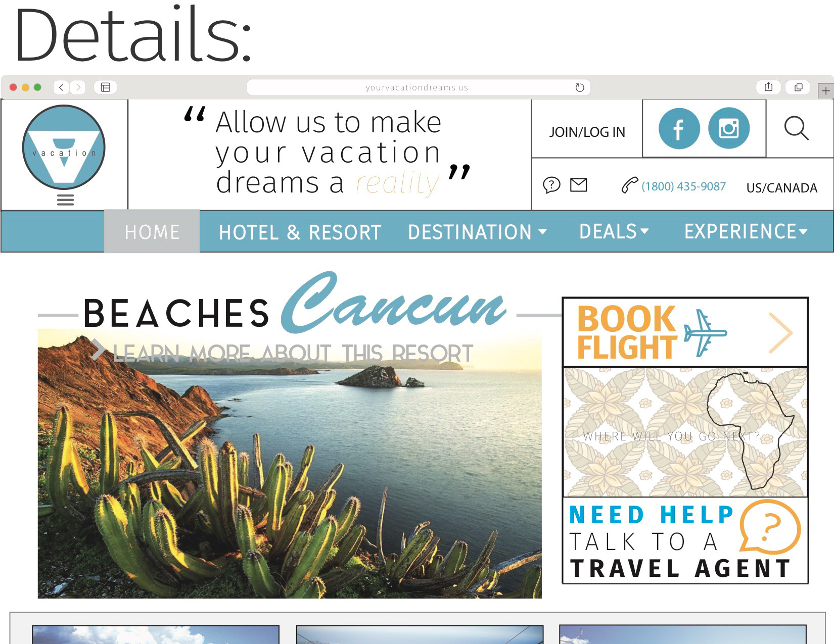834x644 pixels.
Task: Expand the Experience dropdown menu
Action: pos(746,231)
